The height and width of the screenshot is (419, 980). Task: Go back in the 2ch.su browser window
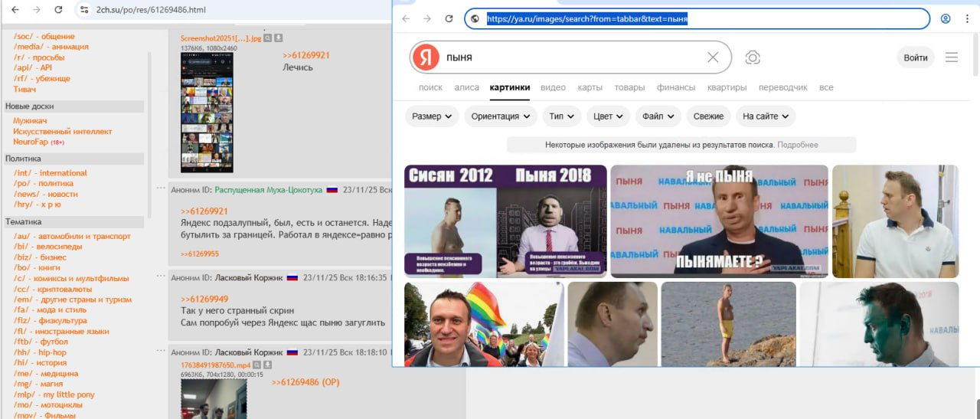[15, 10]
